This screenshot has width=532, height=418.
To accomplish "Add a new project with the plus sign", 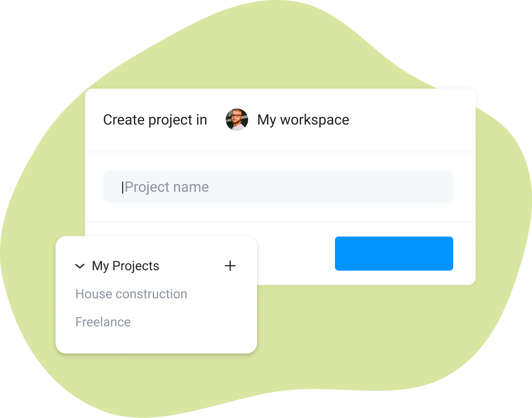I will click(230, 266).
